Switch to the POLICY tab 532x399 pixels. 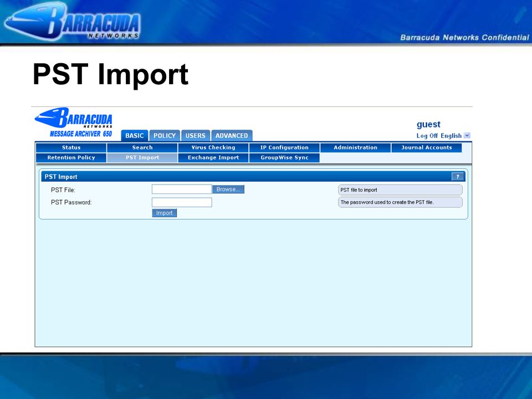[x=165, y=135]
